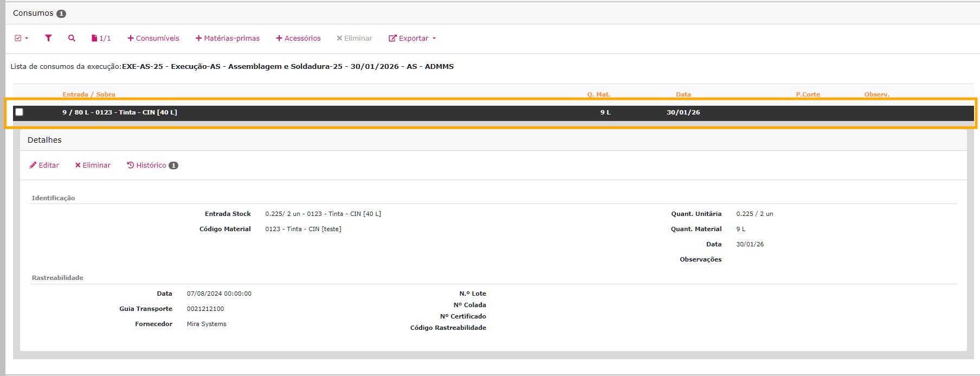
Task: Click the plus icon beside Consumíveis
Action: click(130, 38)
